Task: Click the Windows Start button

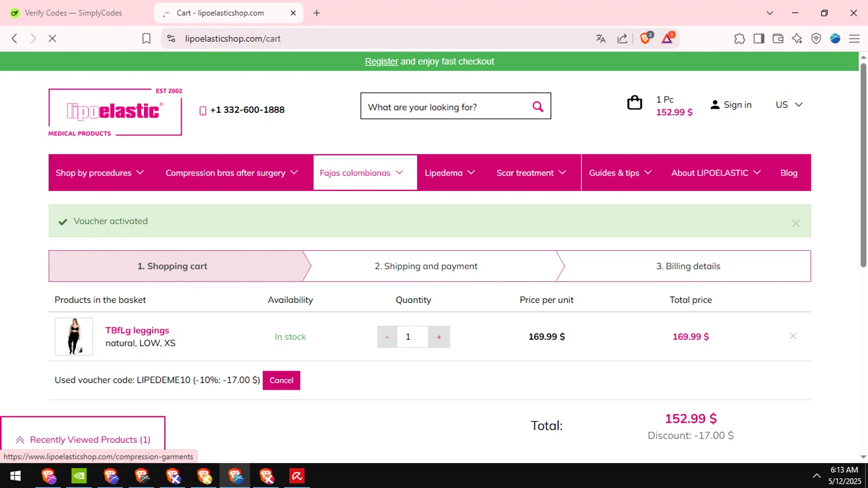Action: 16,476
